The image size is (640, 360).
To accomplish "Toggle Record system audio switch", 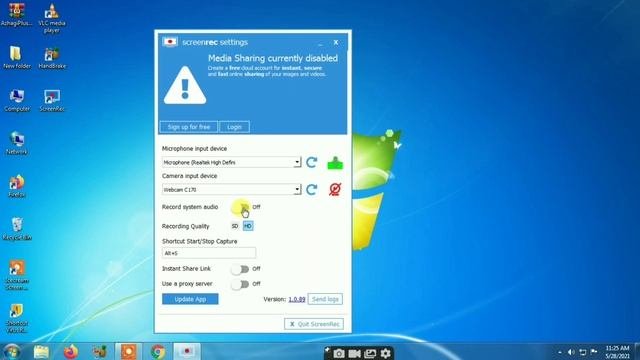I will (x=240, y=207).
